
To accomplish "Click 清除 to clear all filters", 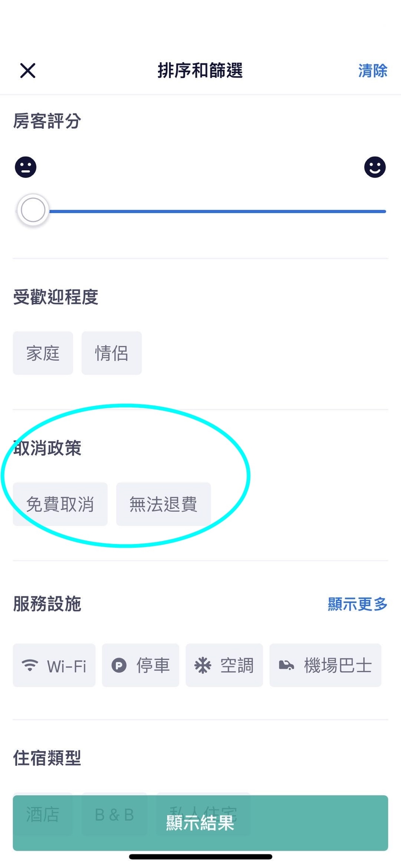I will point(373,71).
